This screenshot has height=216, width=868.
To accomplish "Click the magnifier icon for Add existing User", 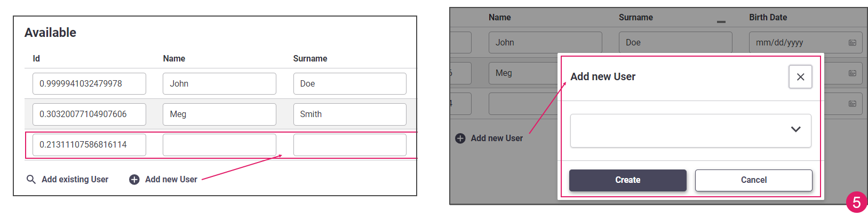I will 31,179.
